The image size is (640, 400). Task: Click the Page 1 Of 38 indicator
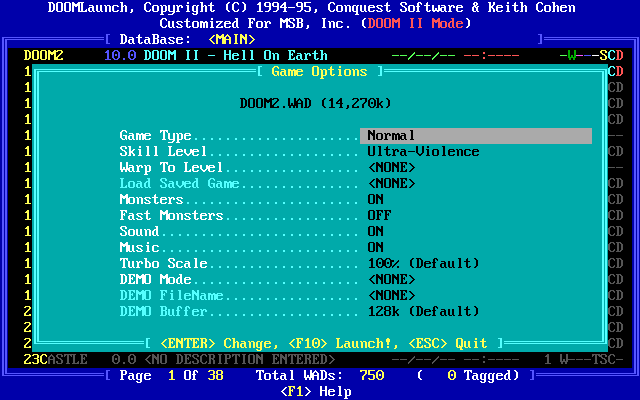point(171,375)
